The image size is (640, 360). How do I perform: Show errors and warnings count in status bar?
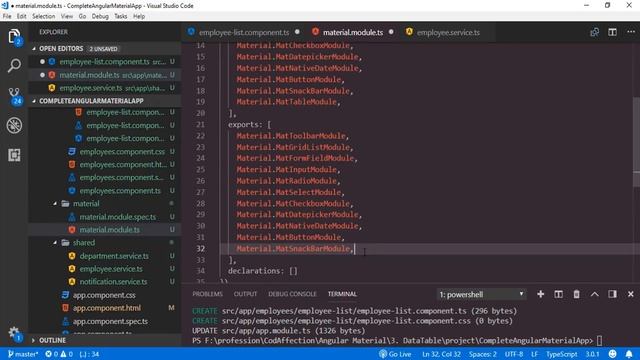click(59, 354)
